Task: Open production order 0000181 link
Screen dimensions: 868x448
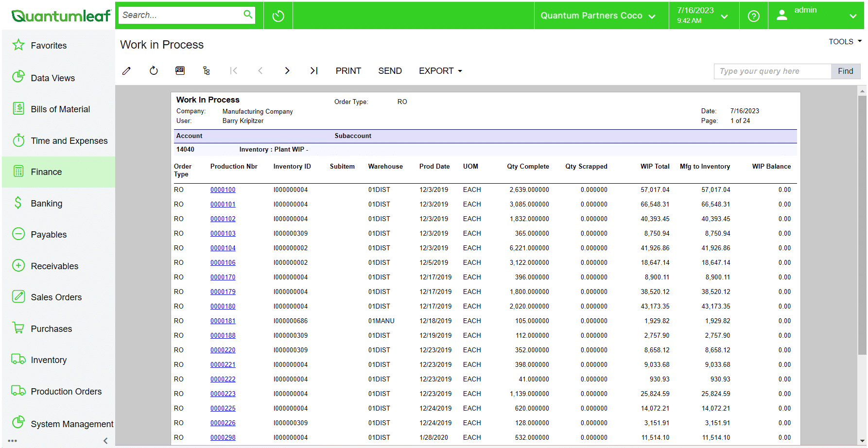Action: point(223,321)
